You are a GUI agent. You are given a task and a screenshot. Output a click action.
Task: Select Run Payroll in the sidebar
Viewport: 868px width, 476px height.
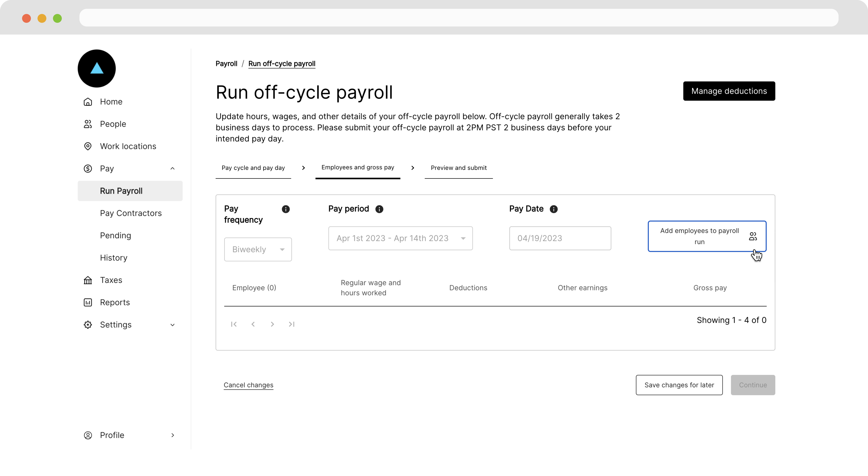pyautogui.click(x=130, y=191)
